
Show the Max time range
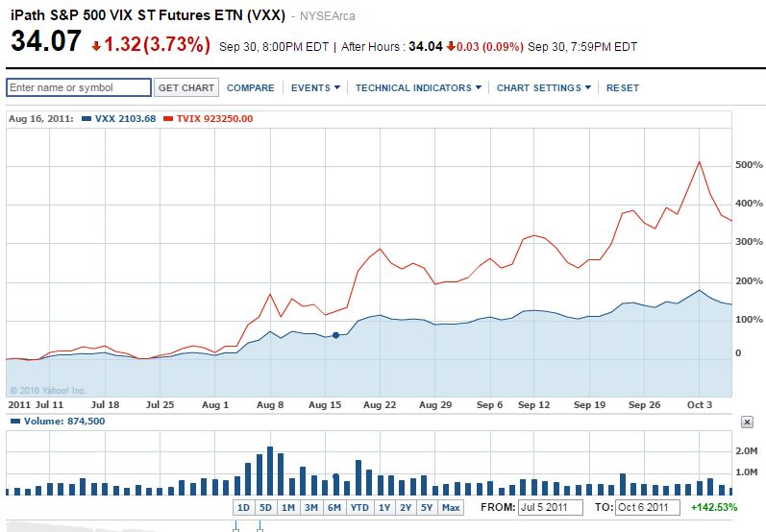tap(451, 508)
